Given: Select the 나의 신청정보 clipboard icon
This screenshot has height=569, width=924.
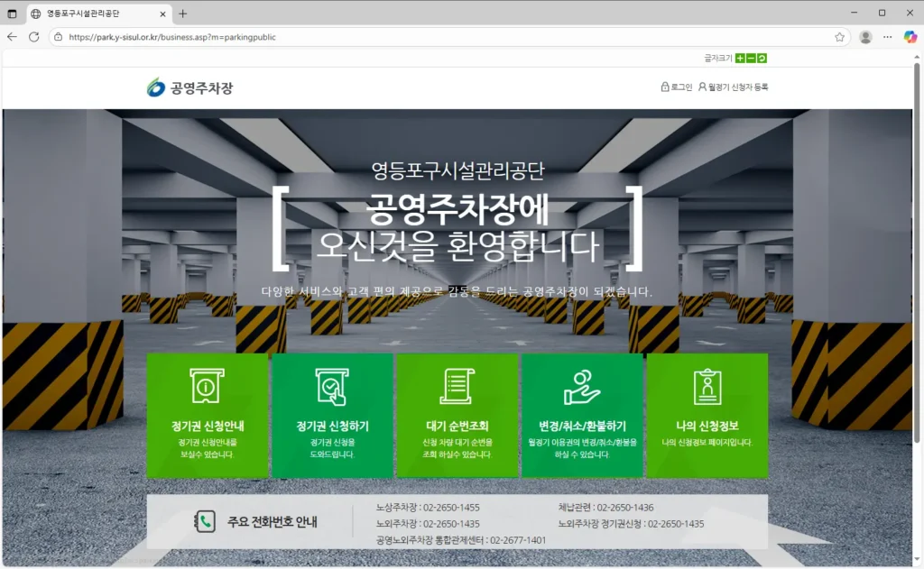Looking at the screenshot, I should pos(709,388).
